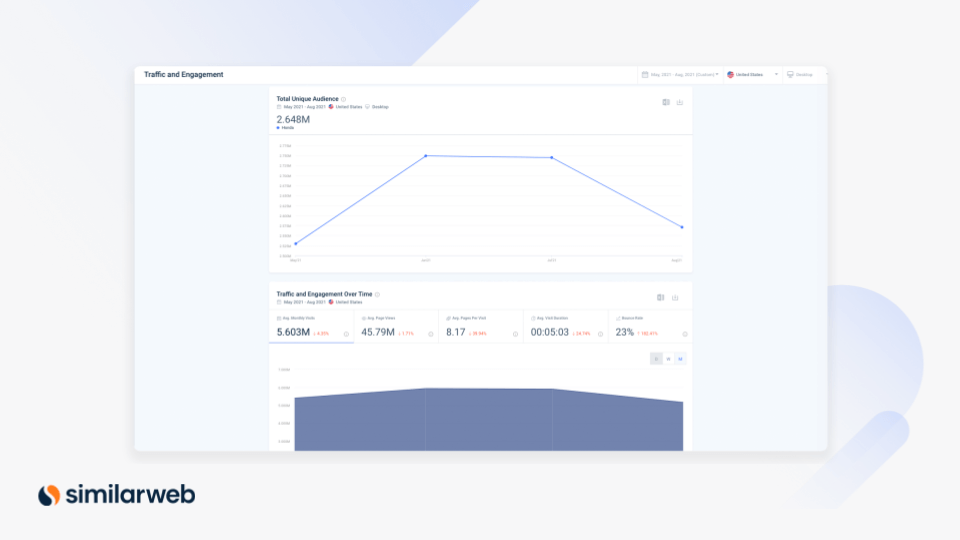The height and width of the screenshot is (540, 960).
Task: Open the United States country dropdown
Action: pos(752,75)
